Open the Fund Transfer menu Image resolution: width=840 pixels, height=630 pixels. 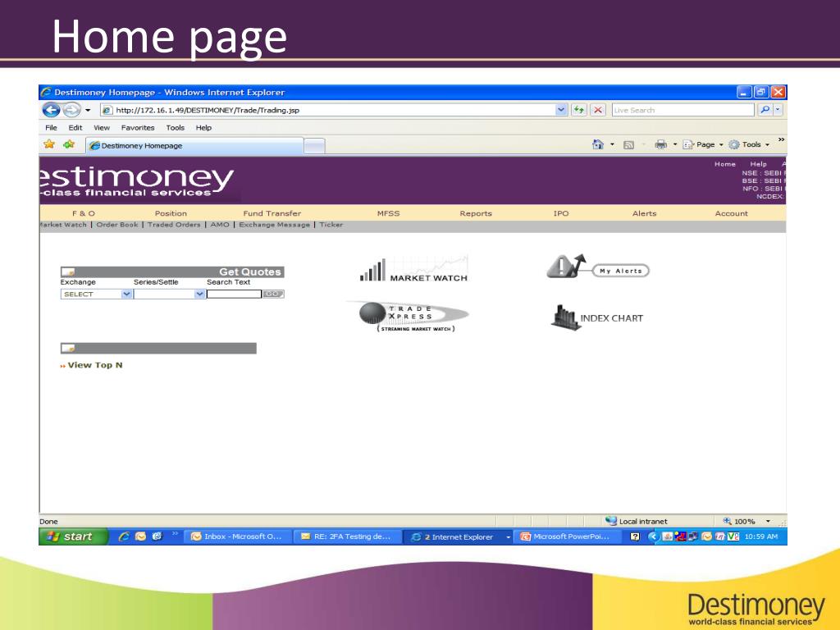tap(272, 213)
